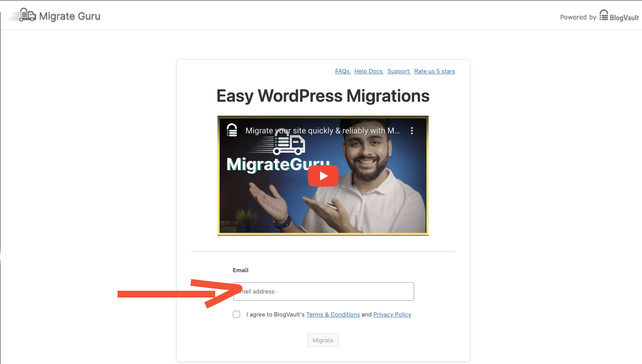This screenshot has width=642, height=364.
Task: Click the Migrate Guru header text
Action: [70, 16]
